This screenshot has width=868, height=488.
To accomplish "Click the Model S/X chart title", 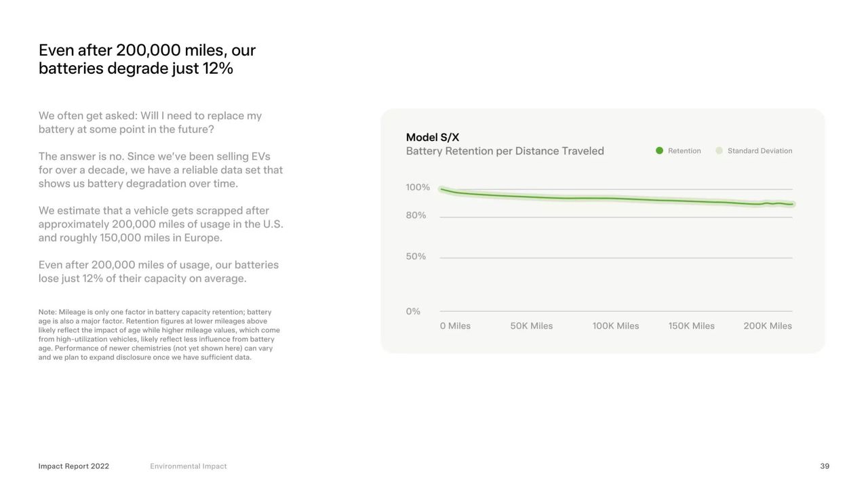I will (x=433, y=138).
